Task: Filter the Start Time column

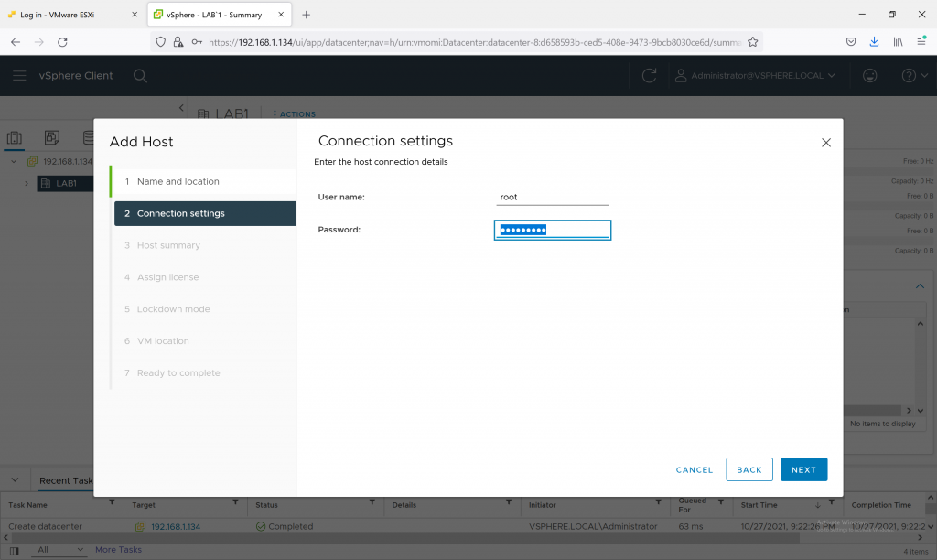Action: point(831,502)
